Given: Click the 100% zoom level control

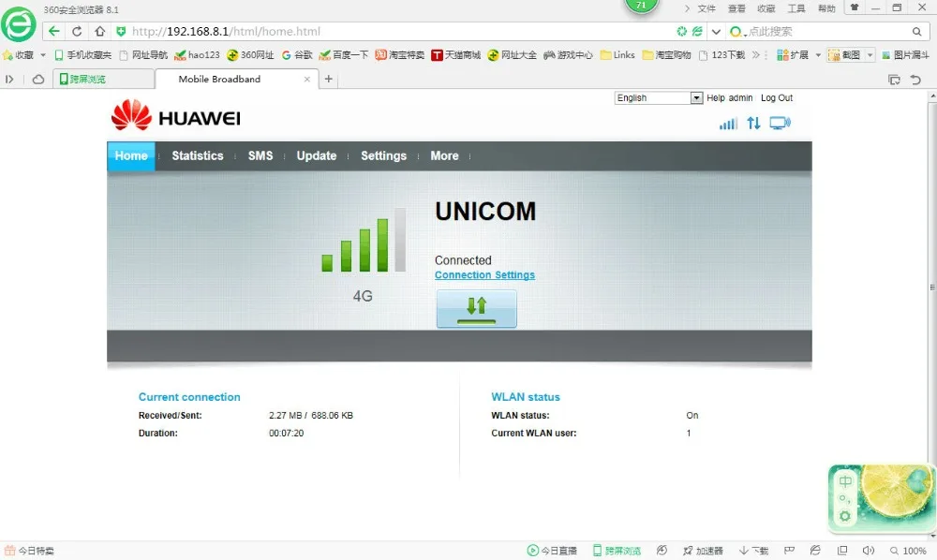Looking at the screenshot, I should [908, 551].
